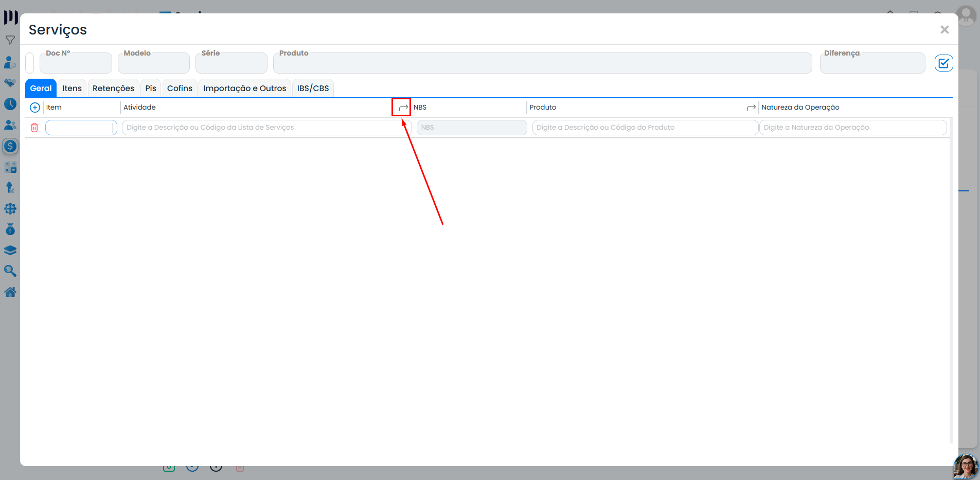The height and width of the screenshot is (480, 980).
Task: Close the Serviços dialog
Action: [x=945, y=30]
